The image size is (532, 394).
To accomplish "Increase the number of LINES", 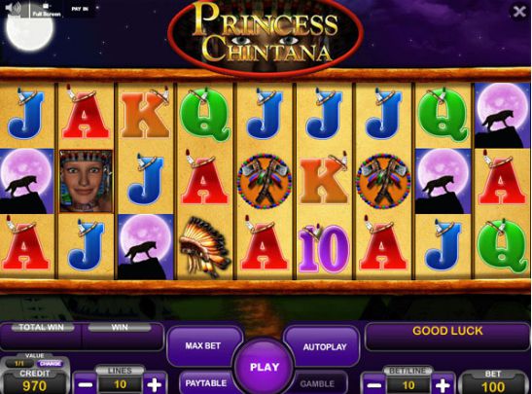I will coord(155,384).
